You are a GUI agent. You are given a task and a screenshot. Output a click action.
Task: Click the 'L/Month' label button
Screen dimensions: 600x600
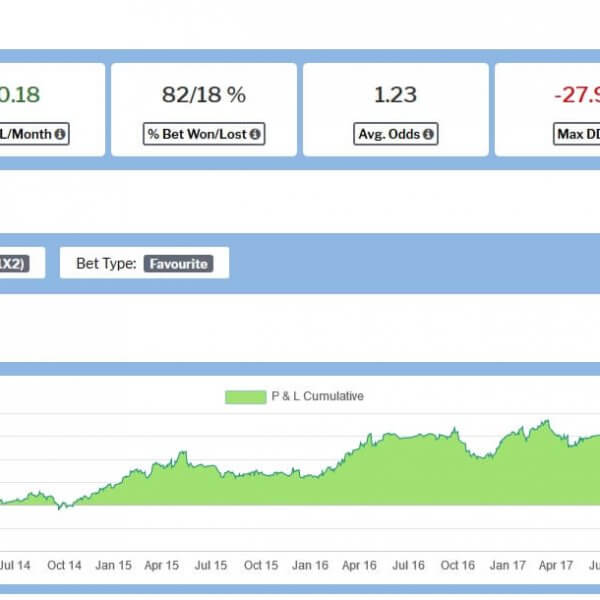coord(34,134)
